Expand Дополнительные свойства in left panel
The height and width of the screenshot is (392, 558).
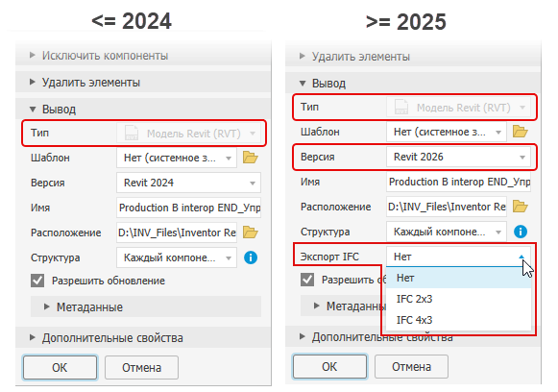coord(143,337)
